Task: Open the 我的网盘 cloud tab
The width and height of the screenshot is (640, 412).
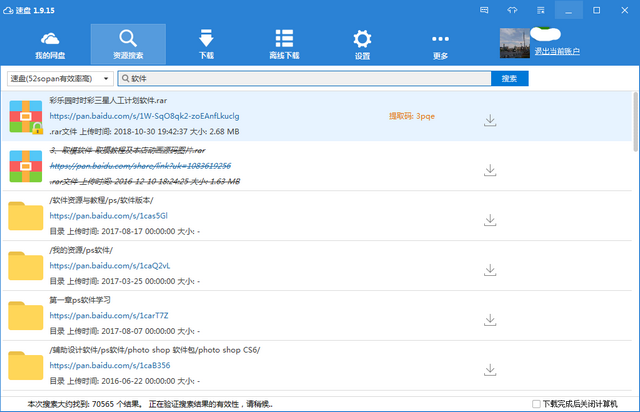Action: (50, 45)
